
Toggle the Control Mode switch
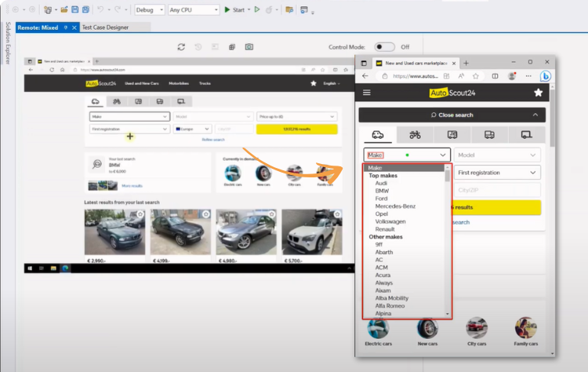click(x=384, y=47)
